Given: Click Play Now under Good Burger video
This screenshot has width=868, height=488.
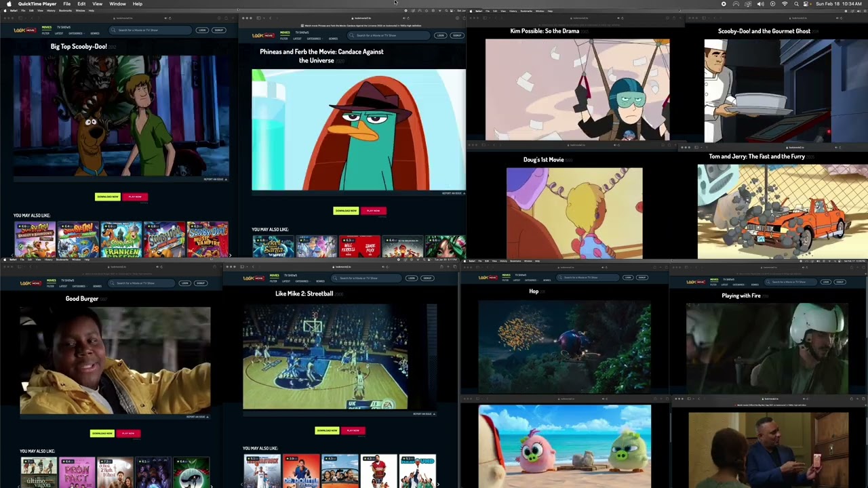Looking at the screenshot, I should (x=128, y=433).
